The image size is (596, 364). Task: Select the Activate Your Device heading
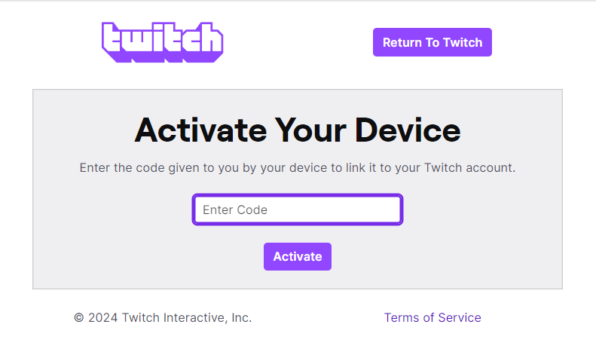(298, 130)
